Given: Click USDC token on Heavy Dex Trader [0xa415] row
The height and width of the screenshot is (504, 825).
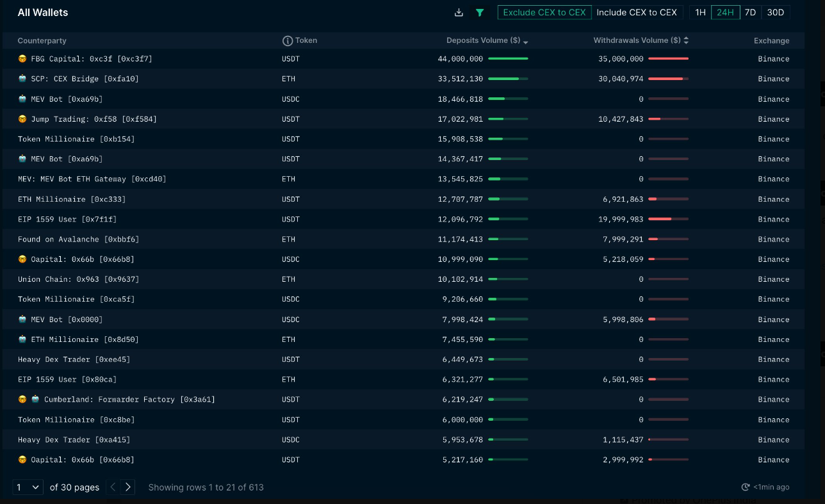Looking at the screenshot, I should 291,439.
